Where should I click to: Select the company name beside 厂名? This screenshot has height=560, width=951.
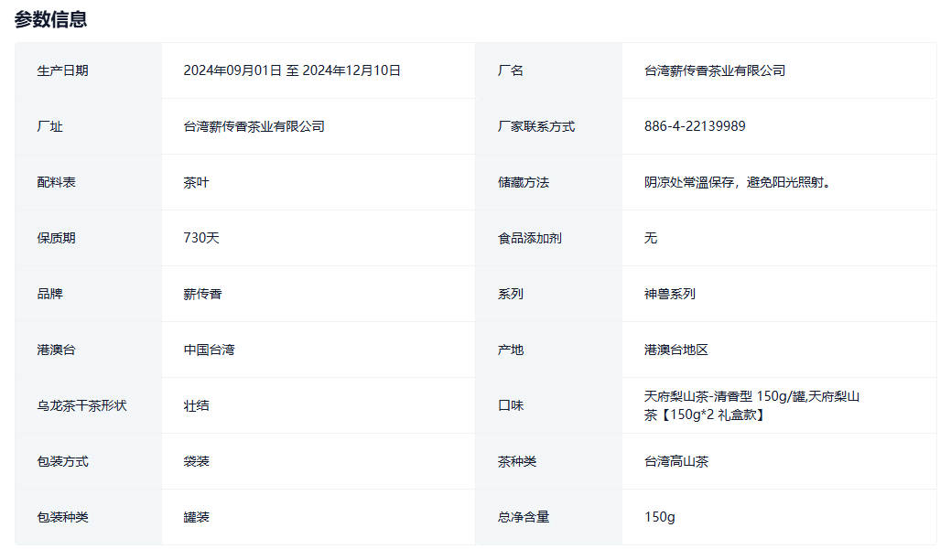click(x=714, y=70)
